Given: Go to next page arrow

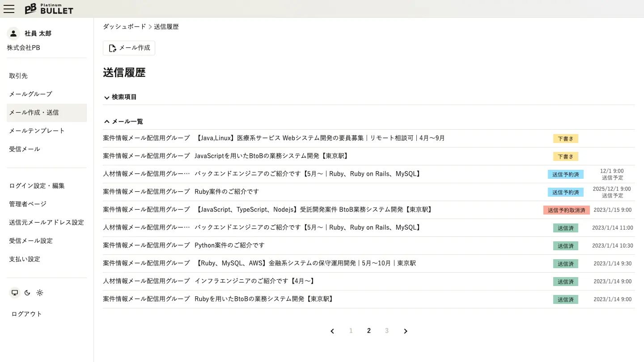Looking at the screenshot, I should point(406,331).
